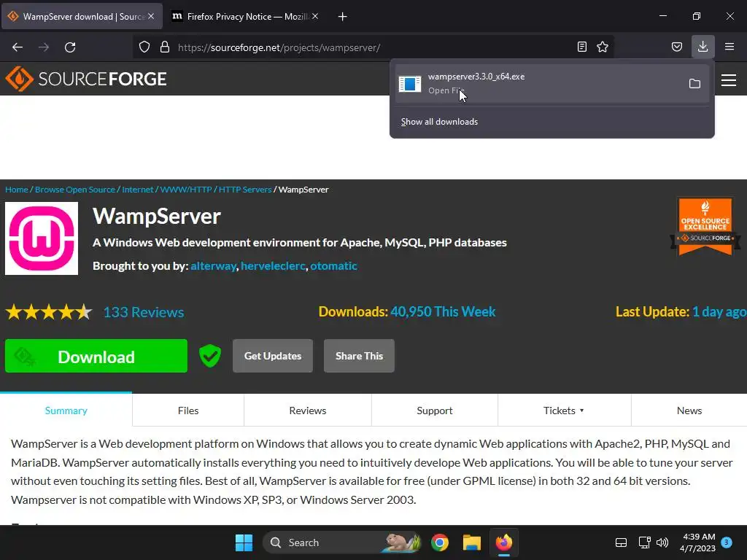Click the Get Updates button
747x560 pixels.
[273, 356]
